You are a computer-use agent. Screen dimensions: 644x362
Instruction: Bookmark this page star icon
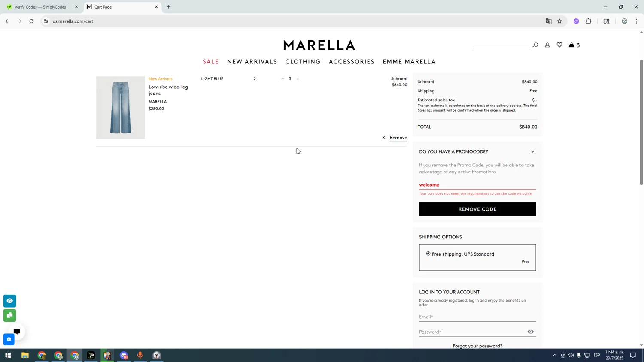[559, 21]
